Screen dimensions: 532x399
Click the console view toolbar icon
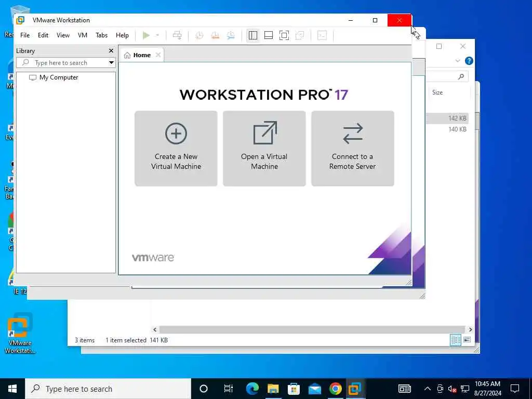point(322,35)
